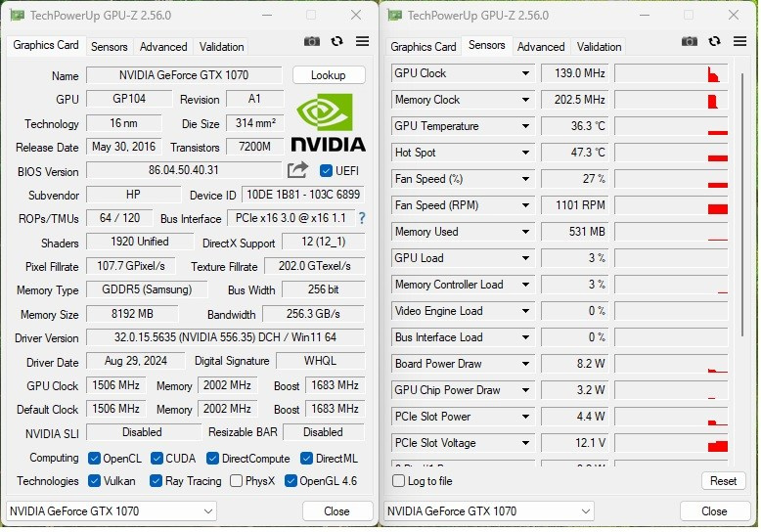Viewport: 761px width, 532px height.
Task: Switch to Advanced tab in right window
Action: 541,47
